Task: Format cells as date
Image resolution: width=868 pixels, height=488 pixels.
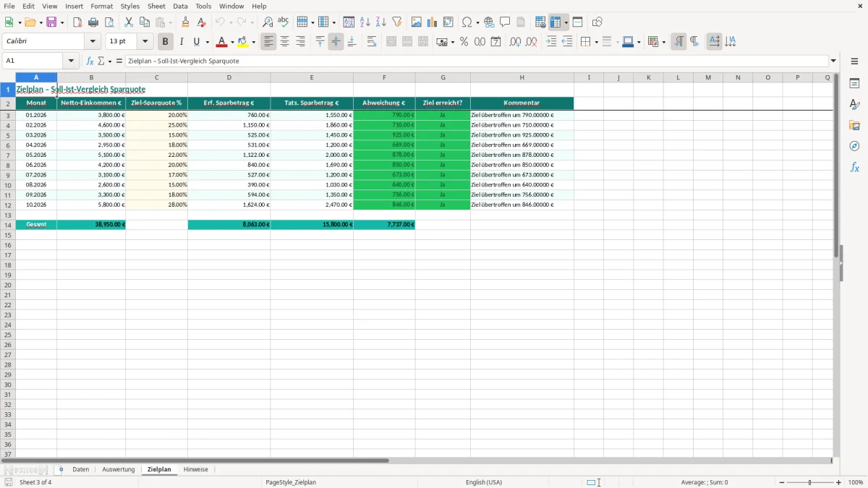Action: point(495,42)
